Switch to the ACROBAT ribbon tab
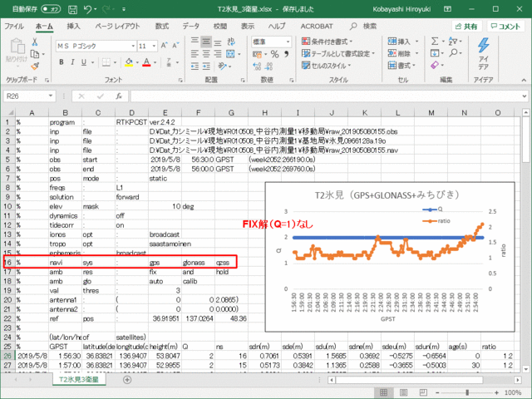Viewport: 532px width, 399px height. tap(317, 26)
